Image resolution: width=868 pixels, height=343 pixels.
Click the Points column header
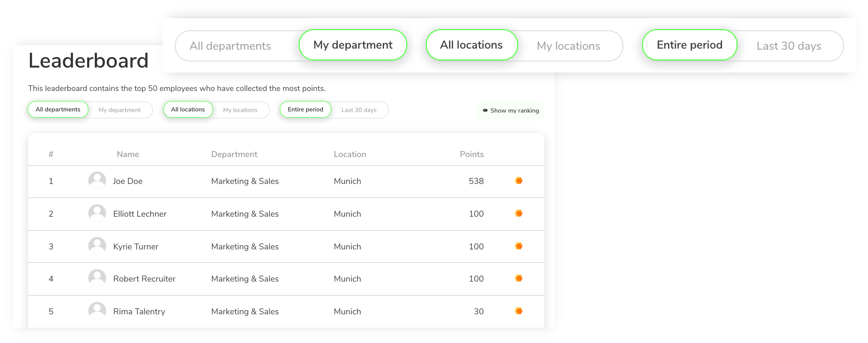[x=471, y=154]
